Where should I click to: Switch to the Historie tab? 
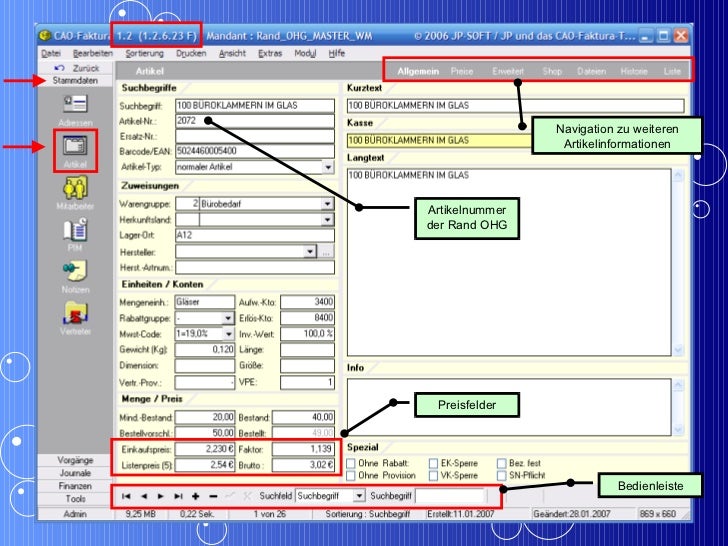(634, 71)
